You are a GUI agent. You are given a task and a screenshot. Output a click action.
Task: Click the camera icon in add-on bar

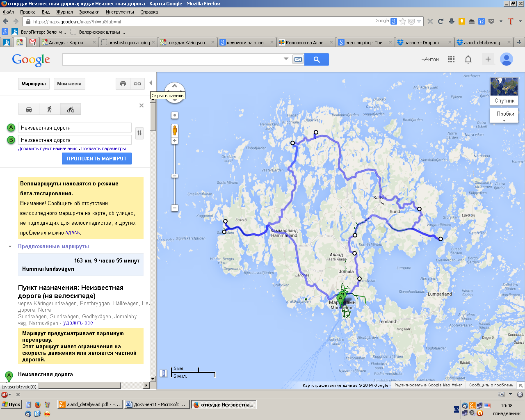[501, 395]
